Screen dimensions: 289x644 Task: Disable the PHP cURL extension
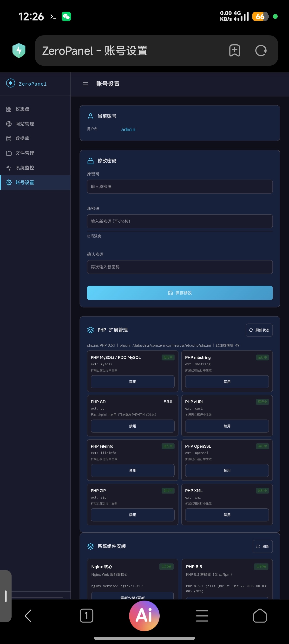coord(227,426)
